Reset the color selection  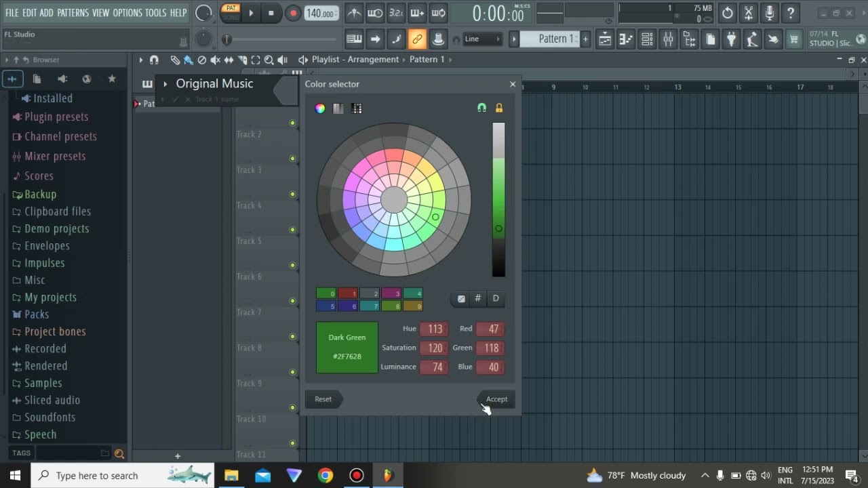tap(323, 399)
